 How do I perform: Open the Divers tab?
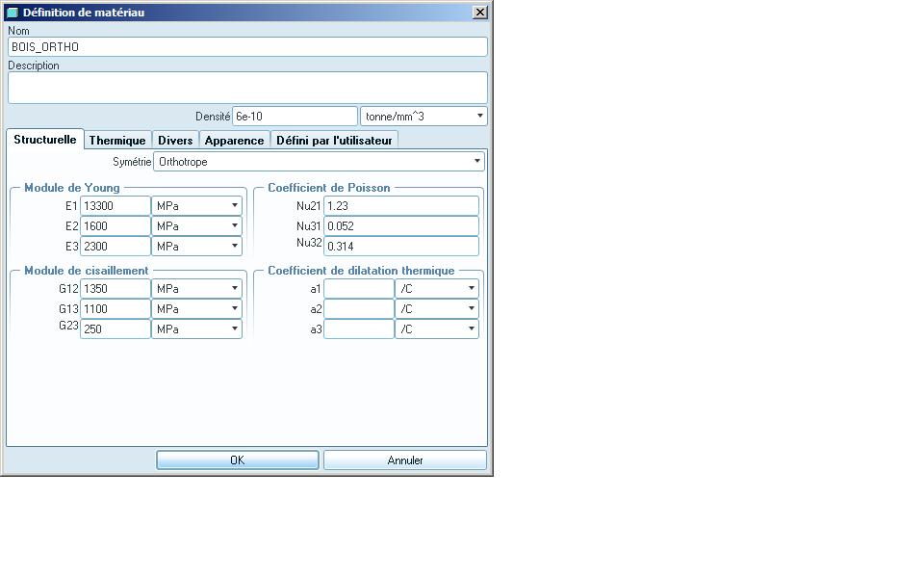pyautogui.click(x=175, y=141)
